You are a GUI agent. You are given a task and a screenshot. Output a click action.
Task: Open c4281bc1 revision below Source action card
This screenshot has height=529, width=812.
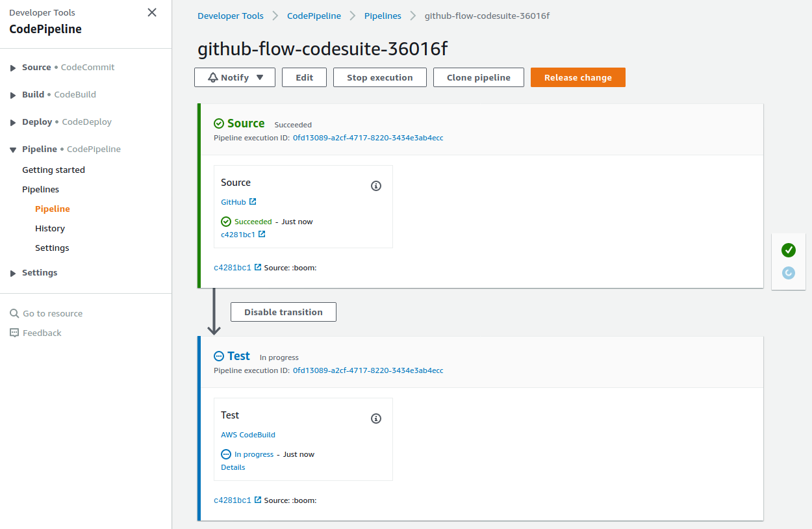coord(233,267)
